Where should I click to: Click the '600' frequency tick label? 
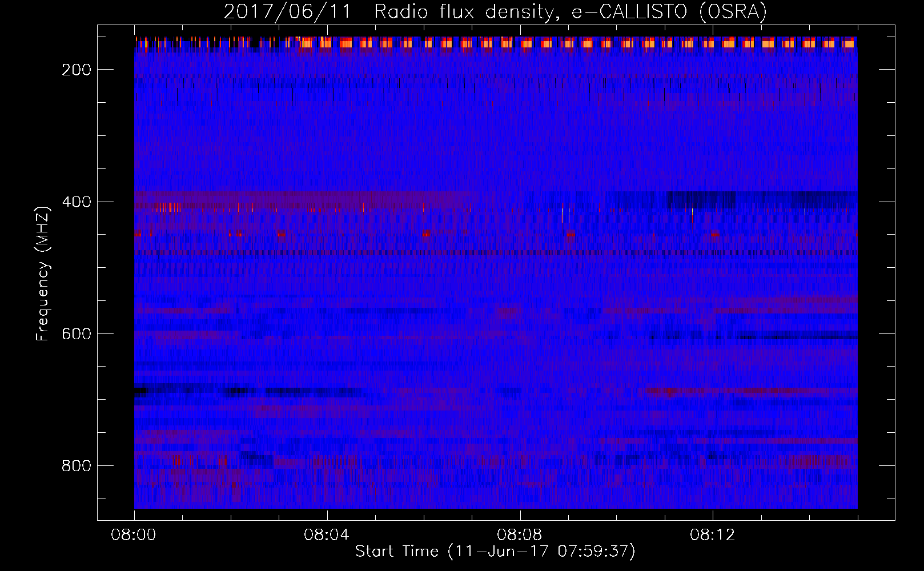(77, 334)
